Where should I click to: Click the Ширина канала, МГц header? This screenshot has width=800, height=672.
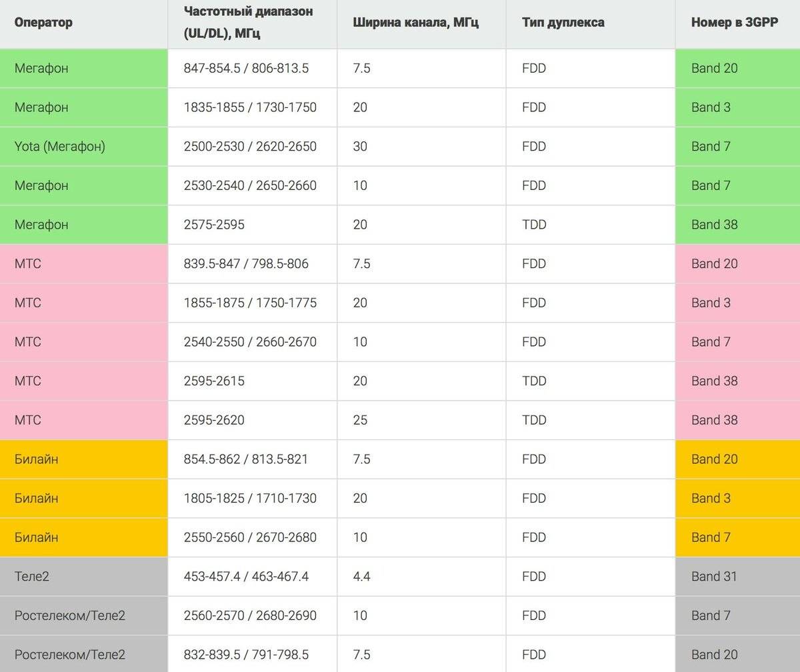[x=421, y=24]
